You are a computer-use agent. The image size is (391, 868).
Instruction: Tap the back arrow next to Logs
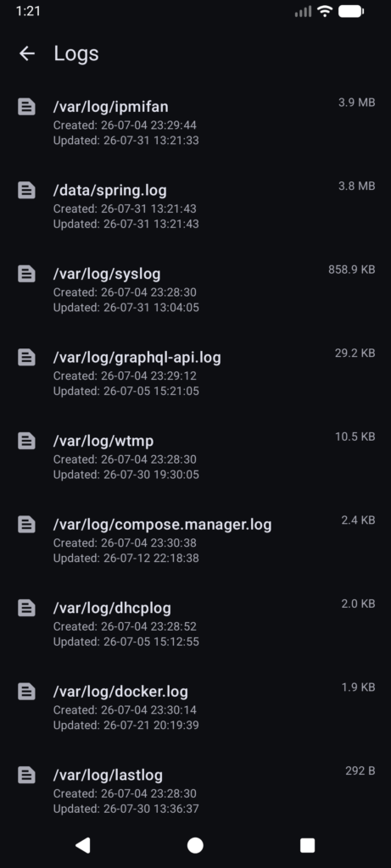point(26,53)
